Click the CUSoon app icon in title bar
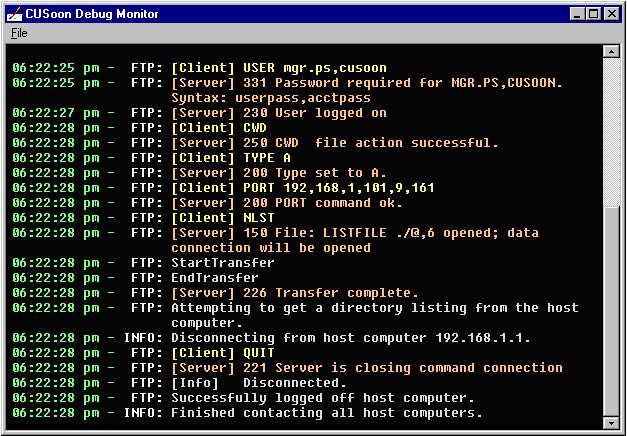Viewport: 627px width, 436px height. point(15,14)
